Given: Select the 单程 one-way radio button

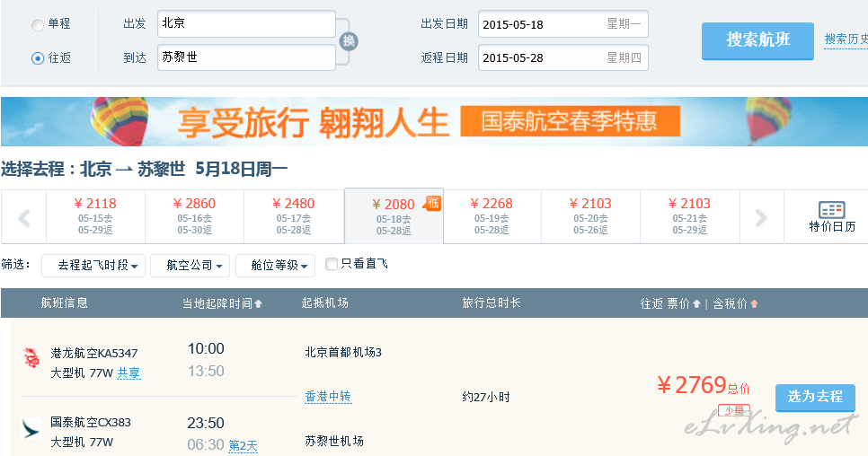Looking at the screenshot, I should click(38, 24).
